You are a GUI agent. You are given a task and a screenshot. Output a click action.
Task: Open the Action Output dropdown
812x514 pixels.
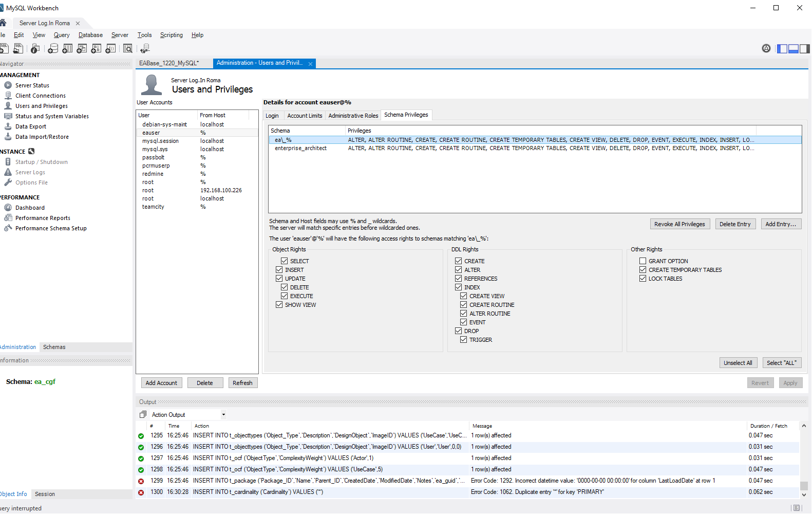223,415
